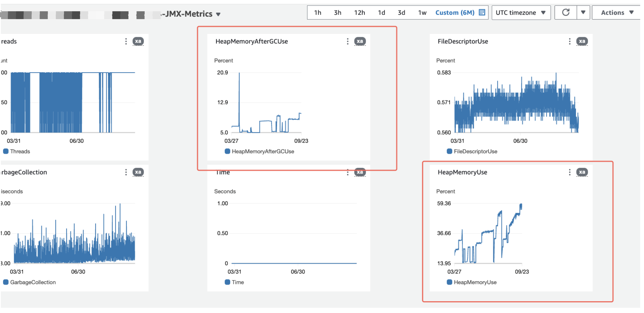Click the xa badge on FileDescriptorUse widget
Viewport: 644px width, 313px height.
tap(582, 41)
